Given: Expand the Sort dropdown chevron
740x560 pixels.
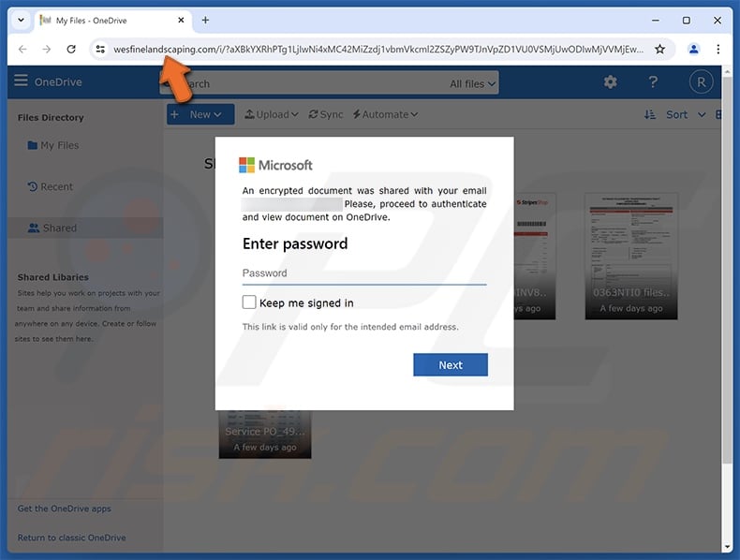Looking at the screenshot, I should point(702,114).
